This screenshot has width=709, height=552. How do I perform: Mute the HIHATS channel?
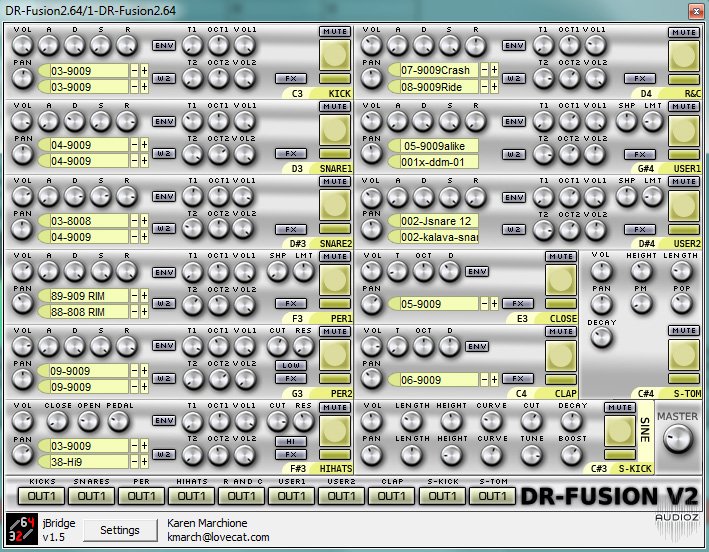[x=335, y=408]
